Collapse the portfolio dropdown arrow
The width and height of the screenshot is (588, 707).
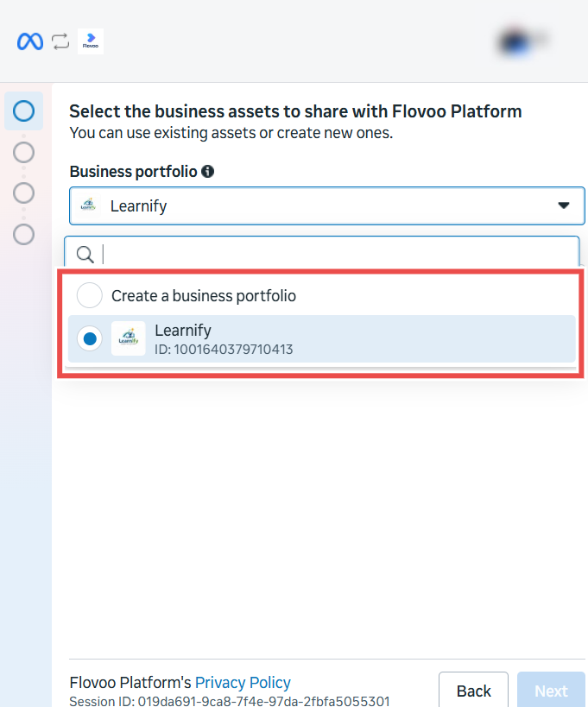tap(563, 205)
